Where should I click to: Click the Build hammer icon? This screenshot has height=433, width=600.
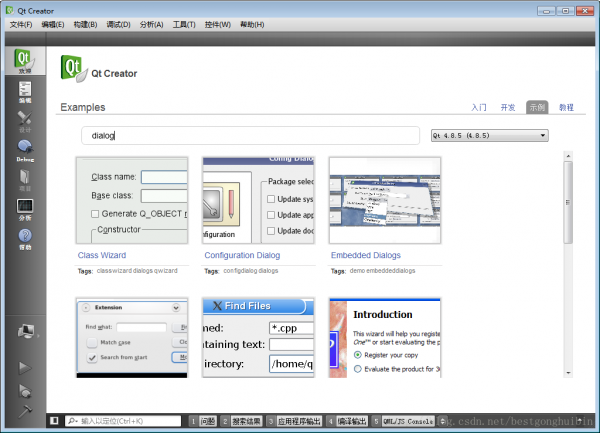click(25, 412)
